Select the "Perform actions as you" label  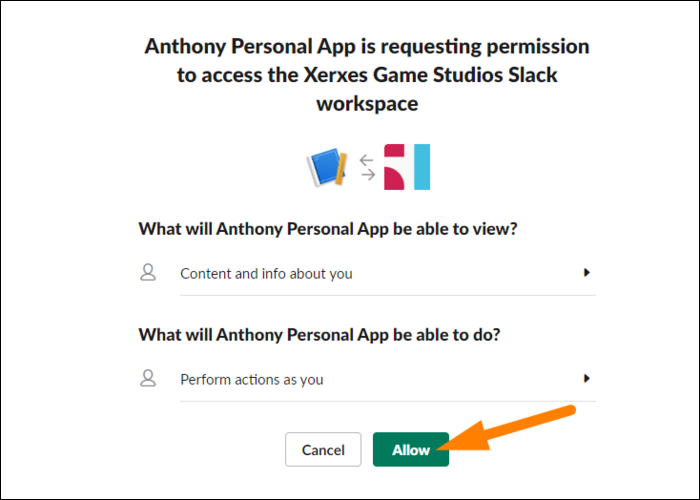[251, 379]
